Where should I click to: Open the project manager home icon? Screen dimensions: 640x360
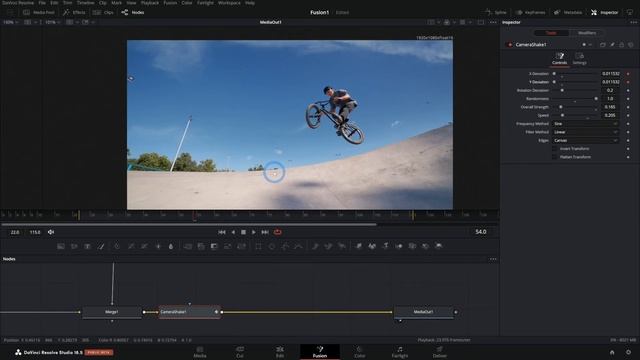tap(612, 352)
